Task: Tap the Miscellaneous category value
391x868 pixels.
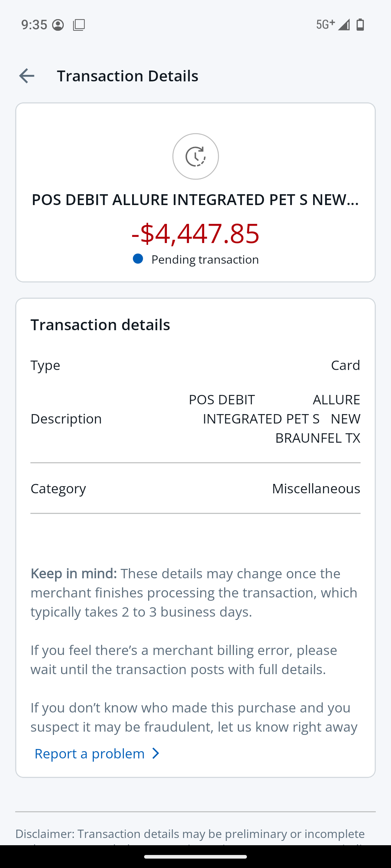Action: [x=316, y=489]
